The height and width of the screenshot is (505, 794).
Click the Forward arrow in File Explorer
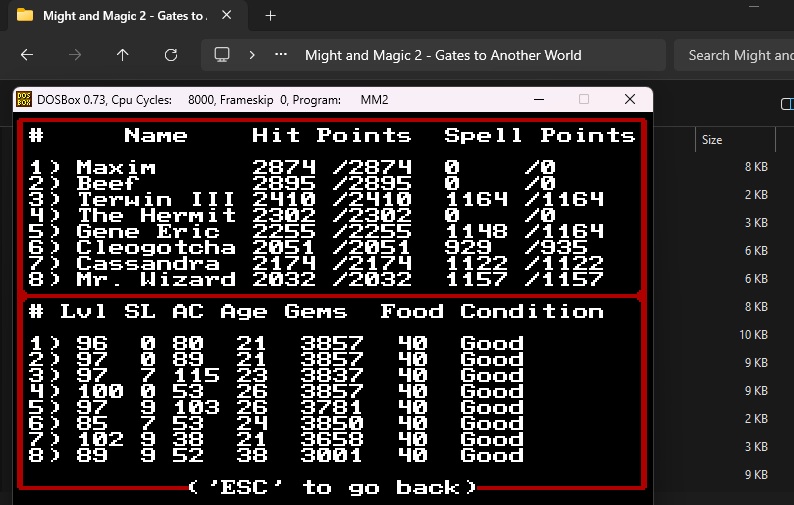click(x=75, y=55)
